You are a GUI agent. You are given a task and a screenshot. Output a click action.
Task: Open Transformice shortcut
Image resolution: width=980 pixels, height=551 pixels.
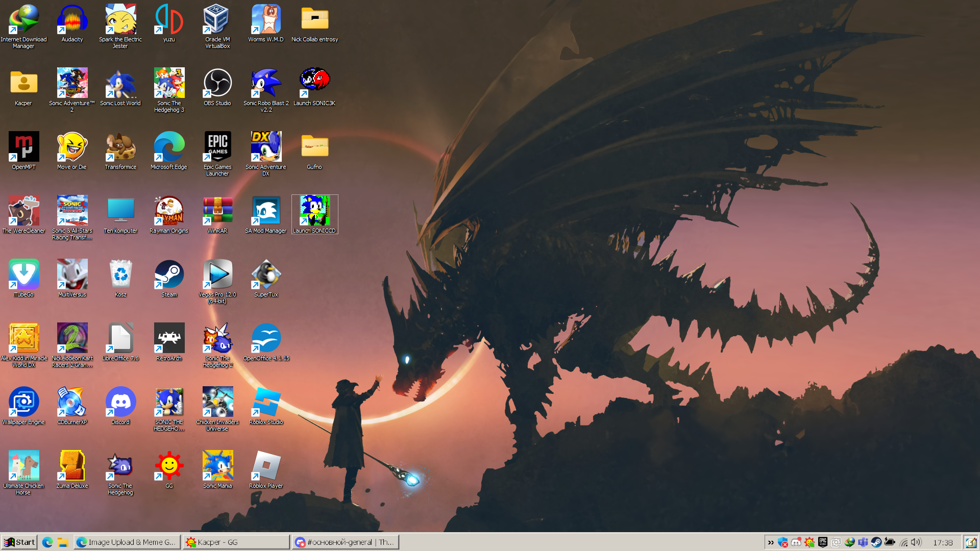(120, 151)
